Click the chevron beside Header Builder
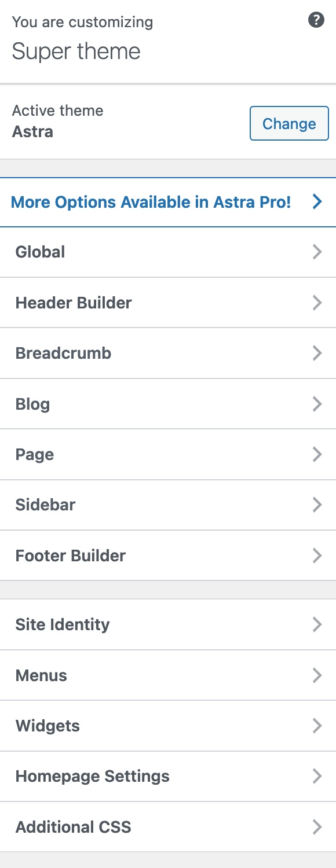This screenshot has height=868, width=336. click(317, 303)
